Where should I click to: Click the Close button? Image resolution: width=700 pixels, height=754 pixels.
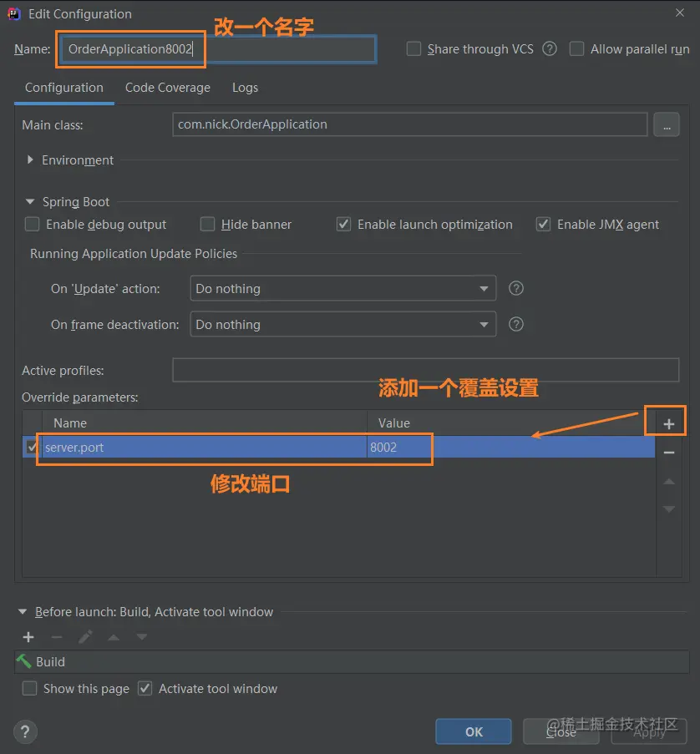(x=561, y=731)
